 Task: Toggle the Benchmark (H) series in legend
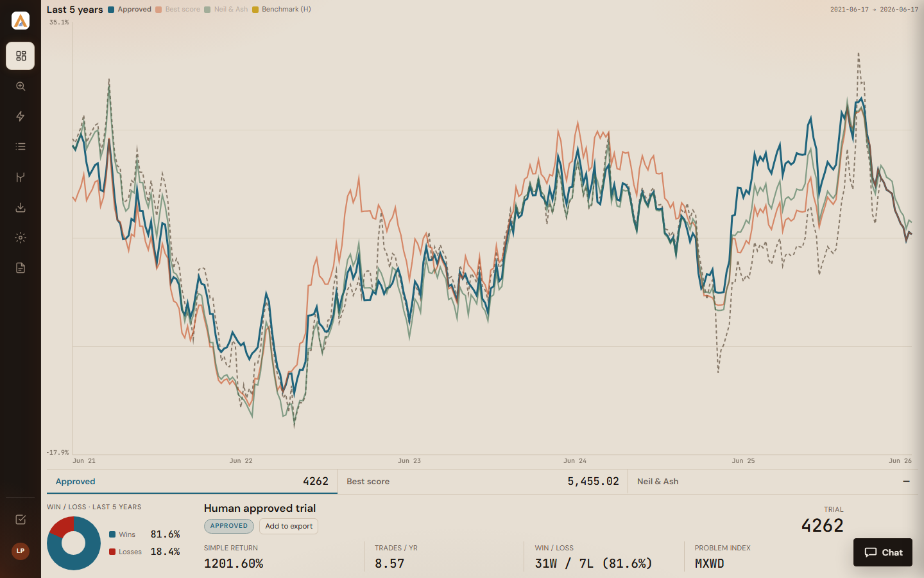point(282,10)
